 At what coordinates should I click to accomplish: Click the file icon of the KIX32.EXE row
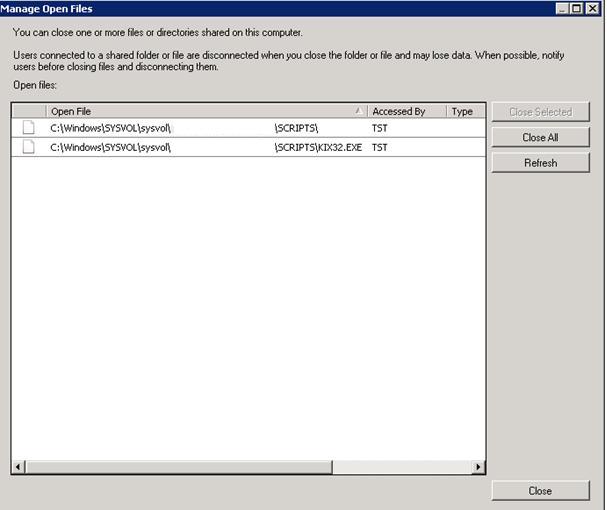tap(29, 147)
